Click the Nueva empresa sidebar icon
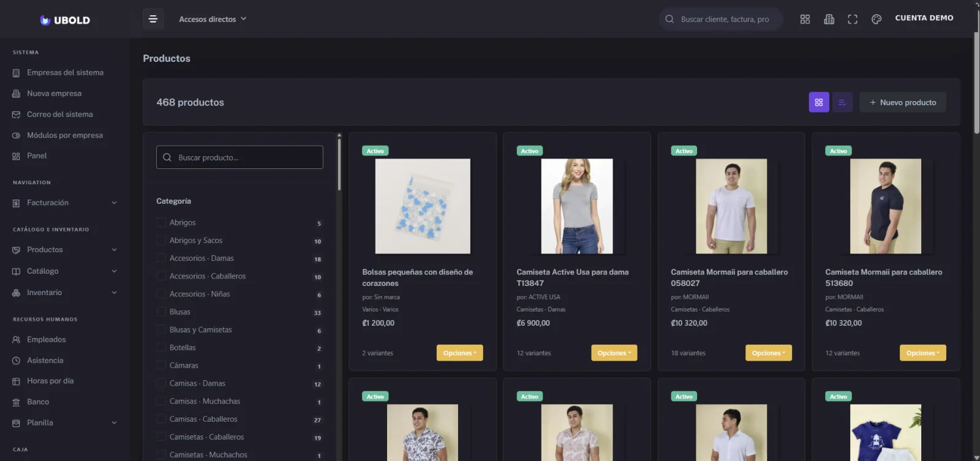The width and height of the screenshot is (980, 461). tap(16, 94)
